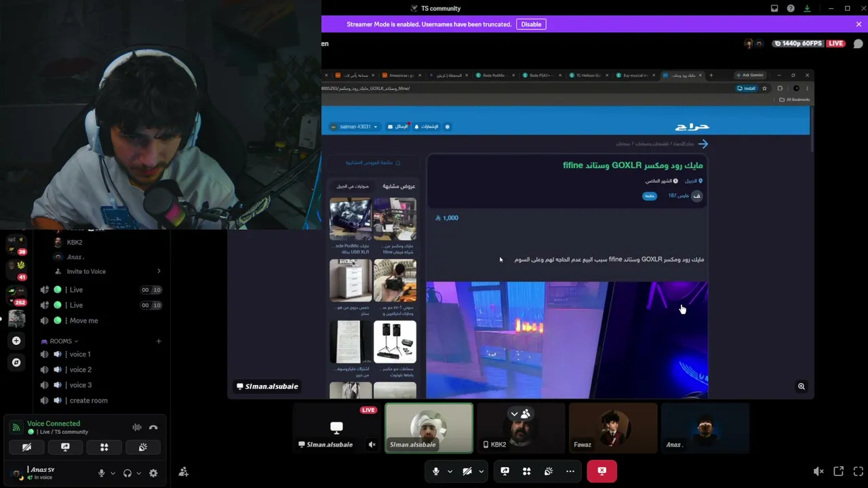Switch to Rode PodMic tab in stream
Viewport: 868px width, 488px height.
point(494,75)
